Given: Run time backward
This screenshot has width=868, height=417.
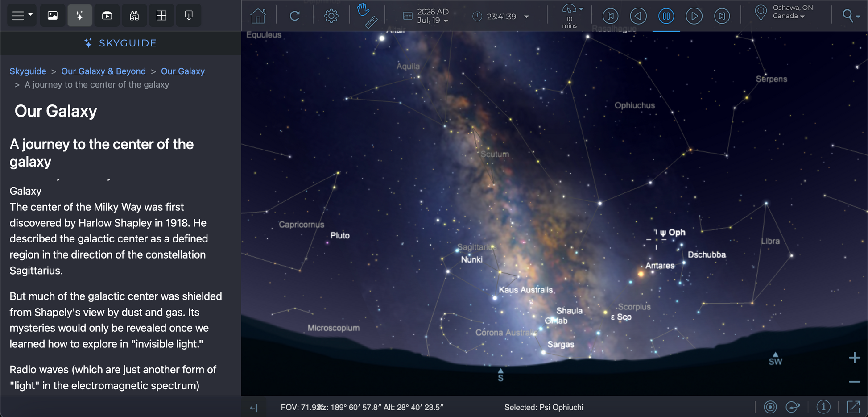Looking at the screenshot, I should point(638,16).
